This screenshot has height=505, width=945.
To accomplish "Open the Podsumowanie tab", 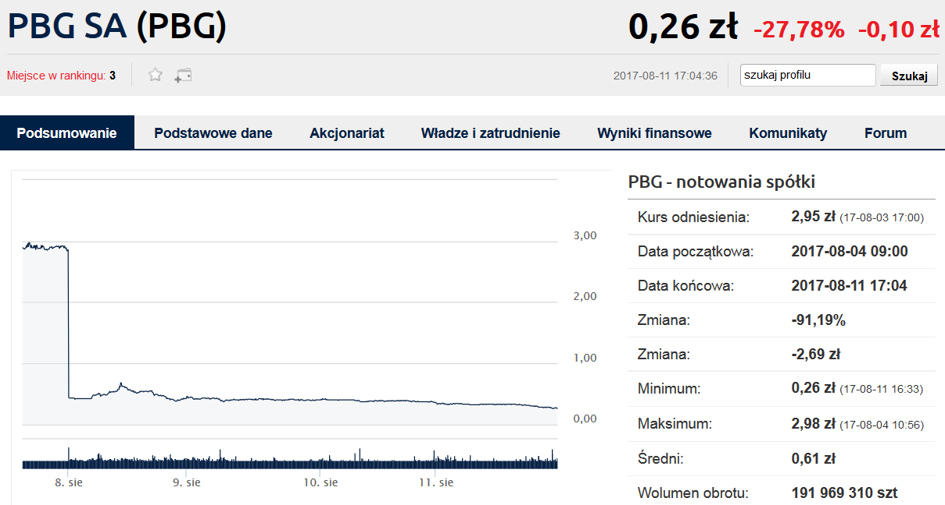I will (67, 133).
